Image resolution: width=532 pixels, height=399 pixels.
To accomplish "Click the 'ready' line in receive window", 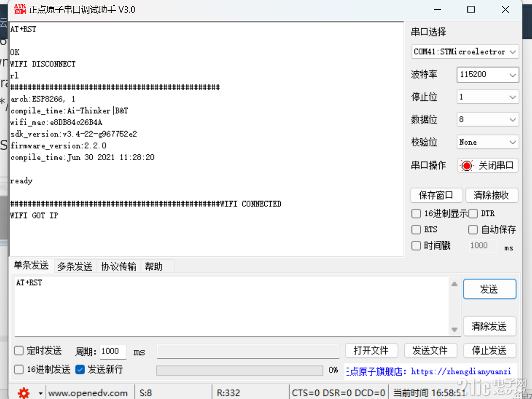I will [21, 181].
